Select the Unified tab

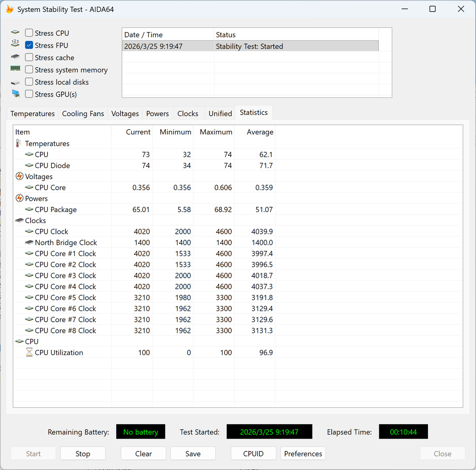coord(220,114)
